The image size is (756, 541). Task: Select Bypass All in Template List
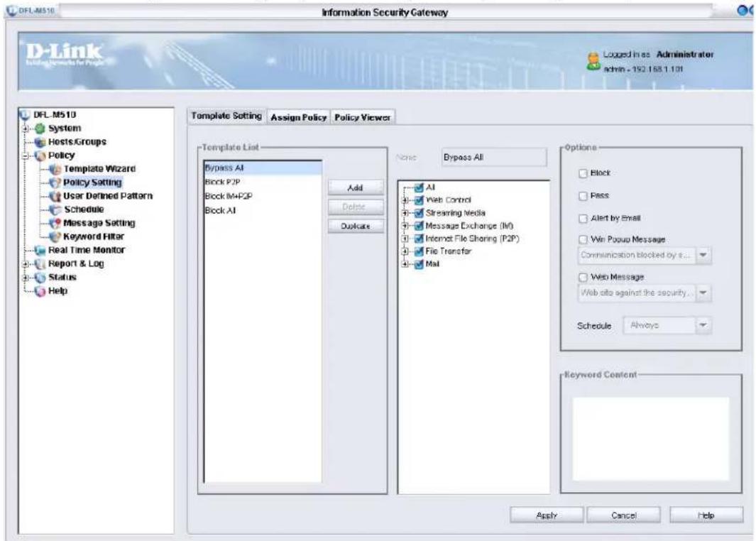pyautogui.click(x=263, y=168)
